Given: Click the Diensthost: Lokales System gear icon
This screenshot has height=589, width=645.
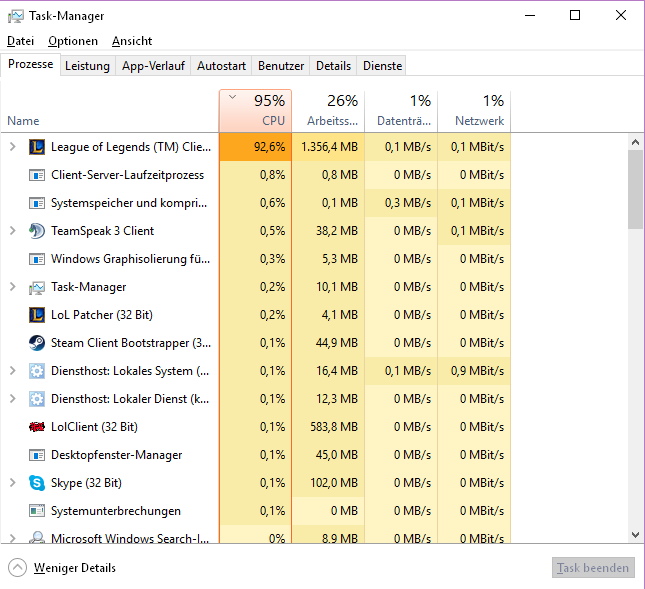Looking at the screenshot, I should coord(37,371).
